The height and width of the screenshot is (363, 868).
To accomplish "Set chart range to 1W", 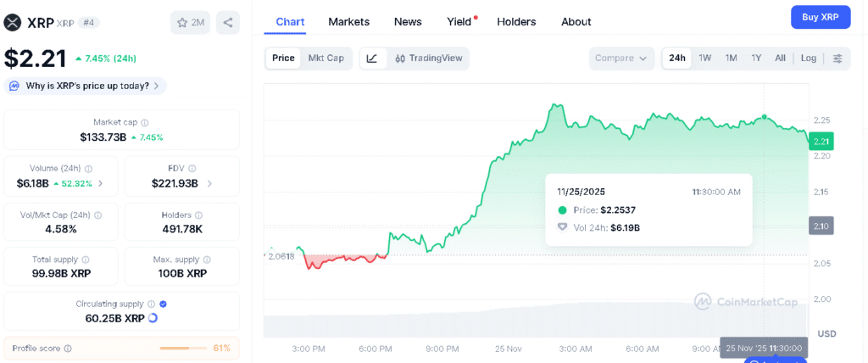I will pos(704,59).
